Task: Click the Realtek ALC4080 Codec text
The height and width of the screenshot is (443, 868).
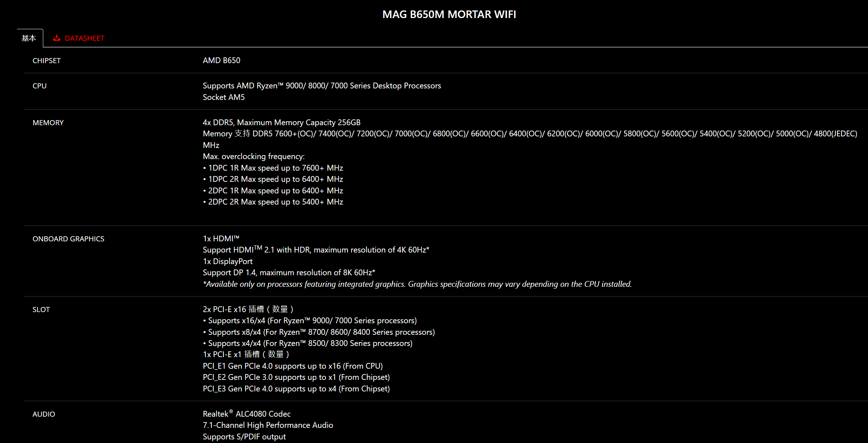Action: tap(247, 414)
